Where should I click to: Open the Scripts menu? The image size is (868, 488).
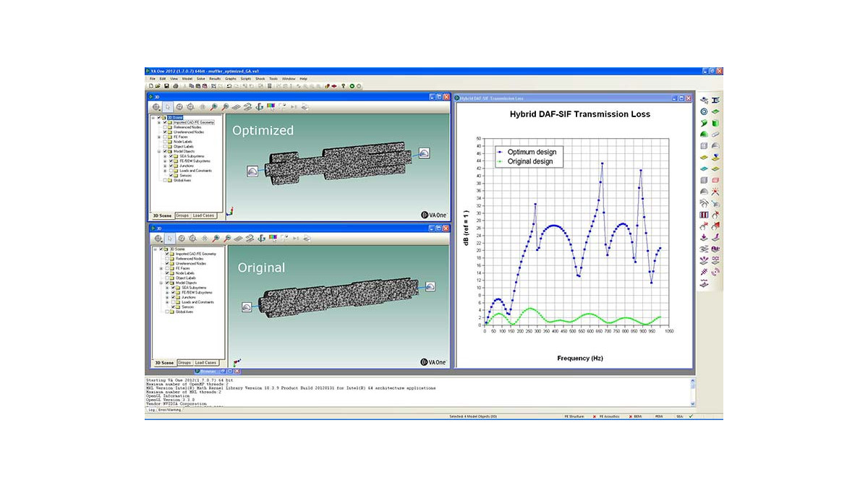coord(246,78)
